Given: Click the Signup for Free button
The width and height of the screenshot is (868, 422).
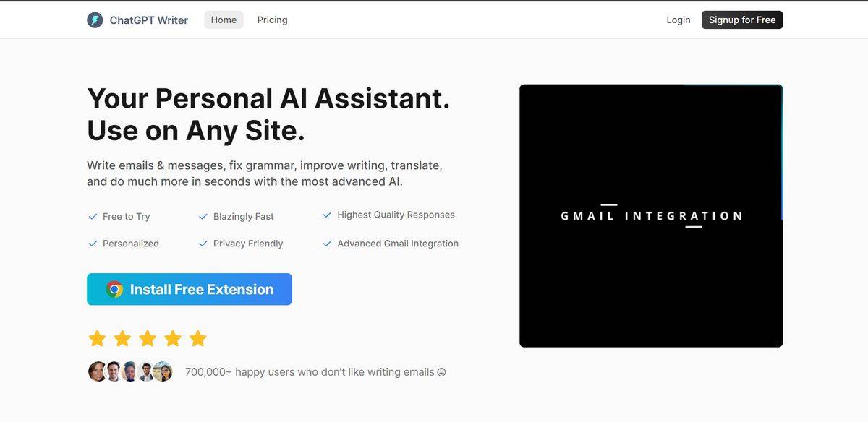Looking at the screenshot, I should click(742, 20).
